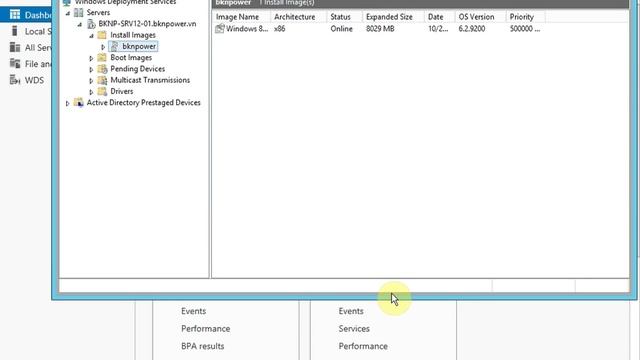
Task: Select Servers in the WDS tree
Action: click(x=98, y=13)
